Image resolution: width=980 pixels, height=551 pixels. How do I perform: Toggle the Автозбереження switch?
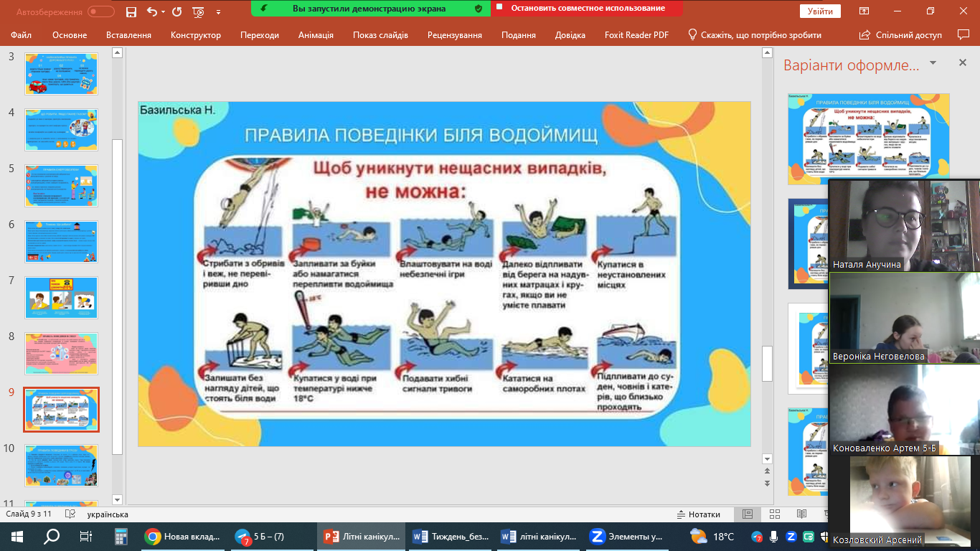[x=101, y=11]
